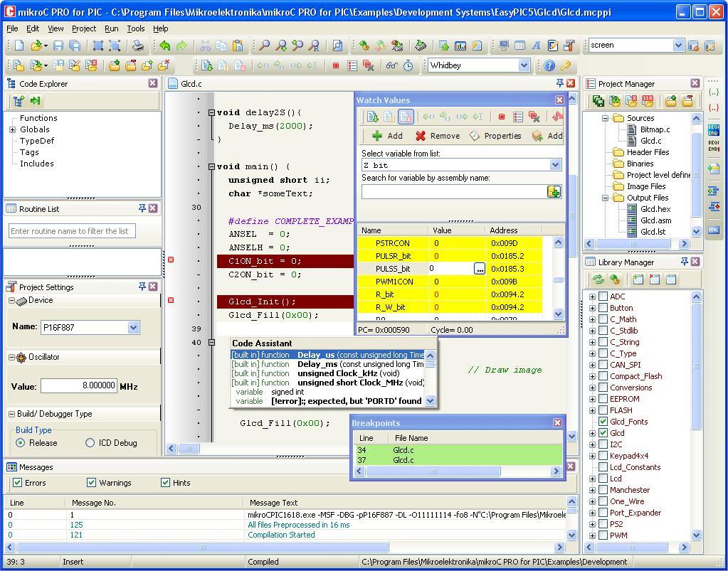Open the Tools menu

tap(136, 28)
